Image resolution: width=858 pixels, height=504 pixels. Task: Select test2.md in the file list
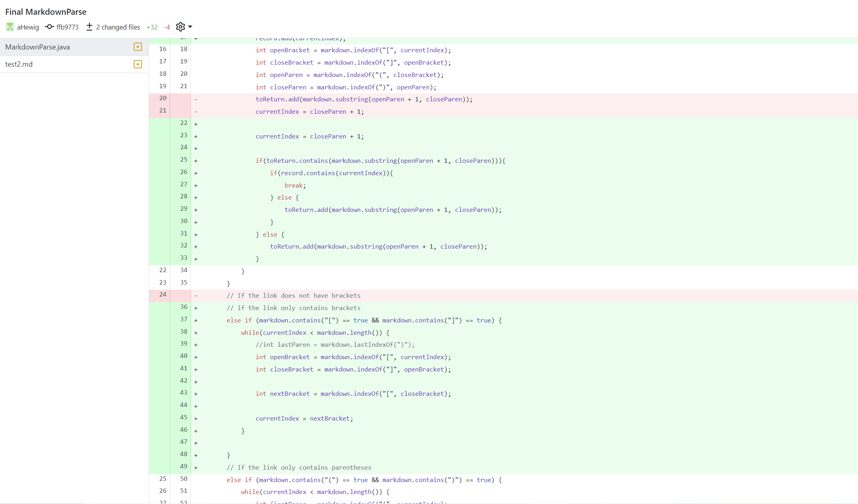pyautogui.click(x=19, y=64)
